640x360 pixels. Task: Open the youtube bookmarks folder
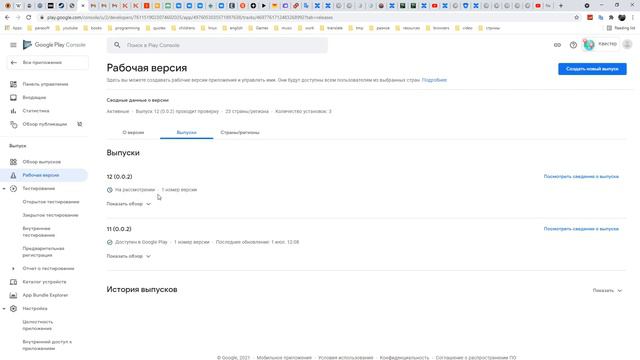pyautogui.click(x=67, y=28)
